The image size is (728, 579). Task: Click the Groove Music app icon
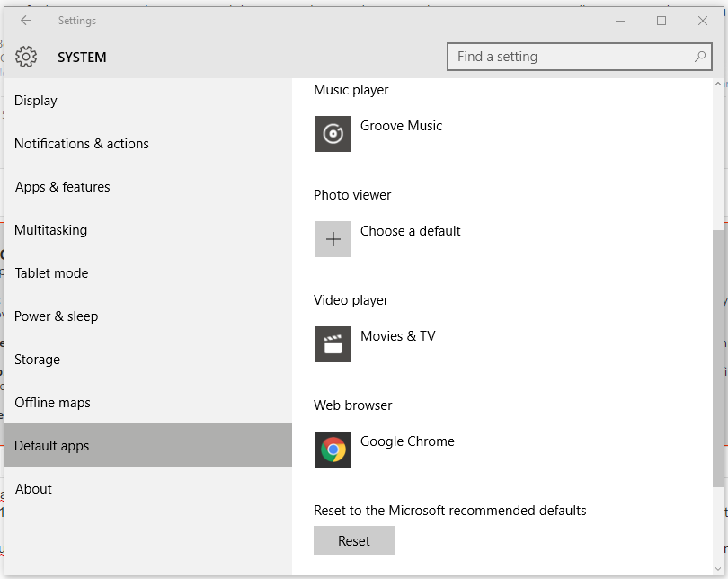(x=333, y=134)
